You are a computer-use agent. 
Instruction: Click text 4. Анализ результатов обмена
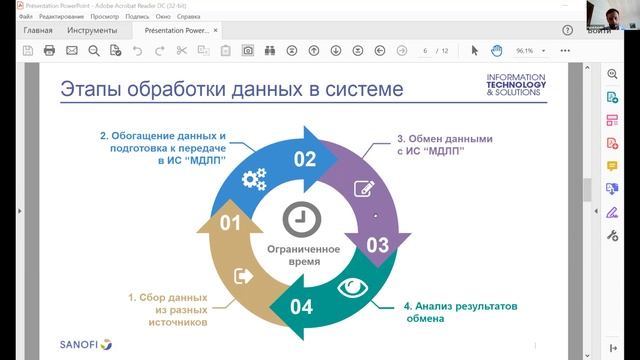pos(461,312)
